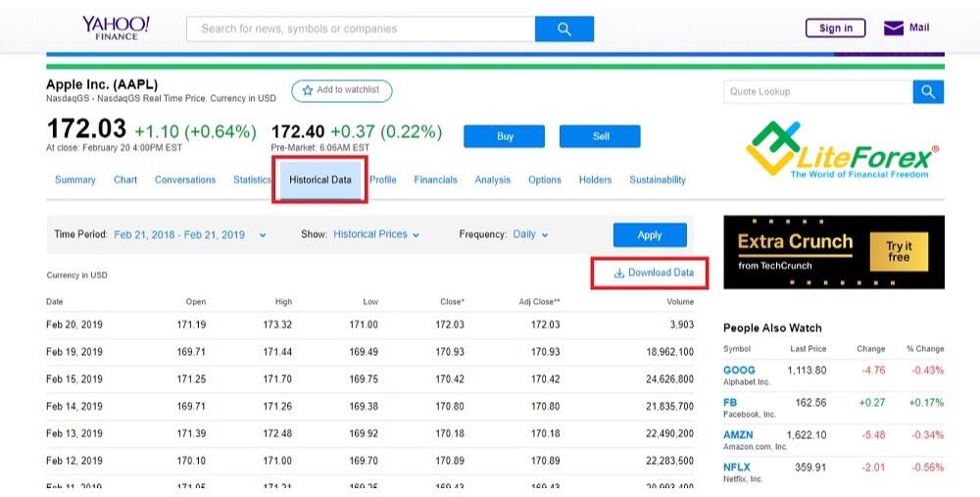
Task: Click the NFLX symbol link
Action: 737,468
